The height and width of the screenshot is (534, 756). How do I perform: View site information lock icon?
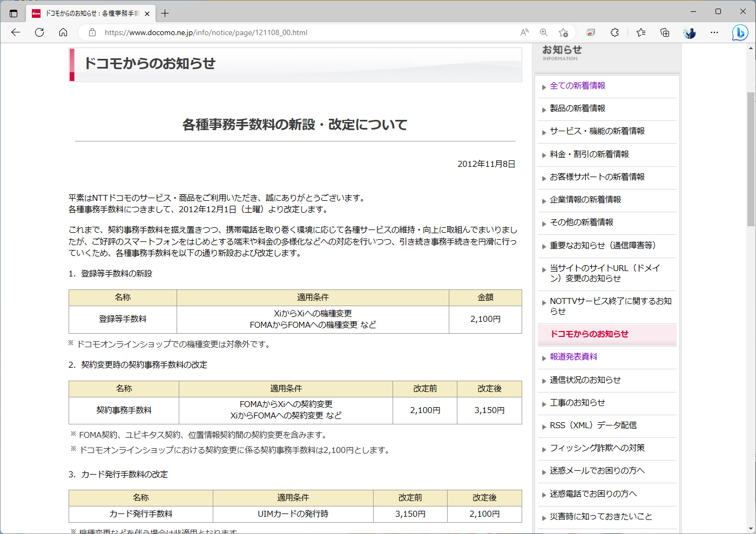92,32
